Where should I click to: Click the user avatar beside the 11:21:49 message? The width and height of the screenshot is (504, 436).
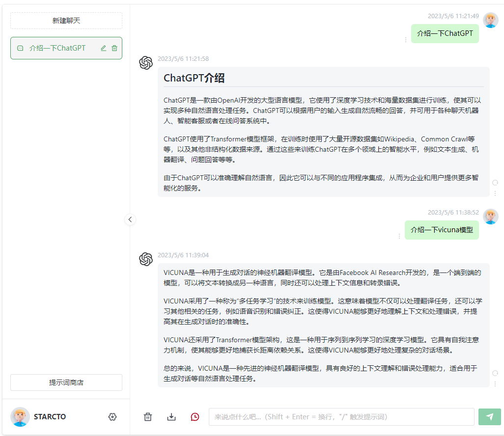491,20
